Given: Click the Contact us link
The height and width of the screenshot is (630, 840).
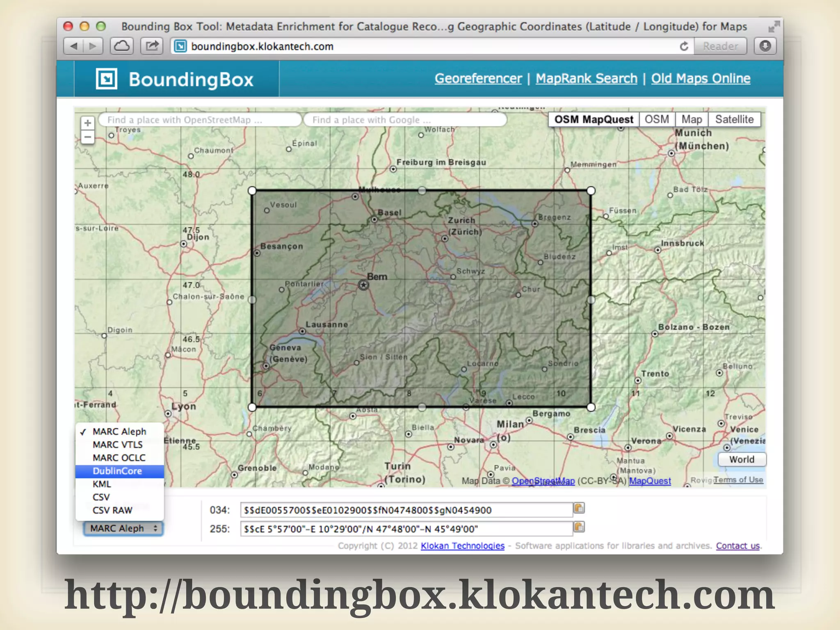Looking at the screenshot, I should click(x=738, y=546).
